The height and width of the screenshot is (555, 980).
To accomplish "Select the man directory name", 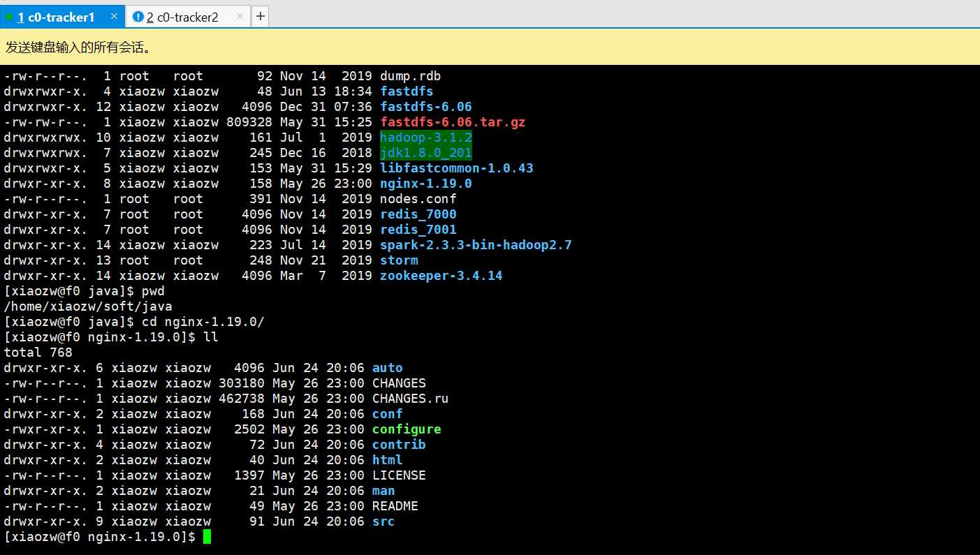I will [383, 491].
